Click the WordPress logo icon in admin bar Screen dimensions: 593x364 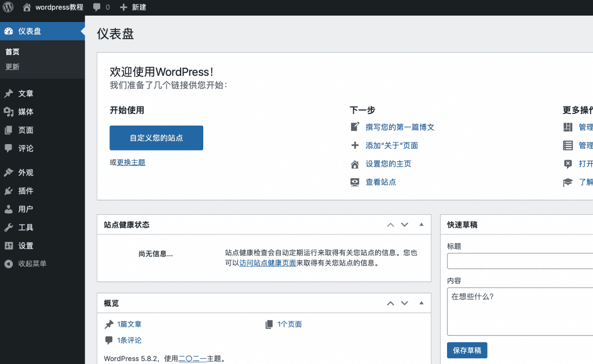[8, 7]
